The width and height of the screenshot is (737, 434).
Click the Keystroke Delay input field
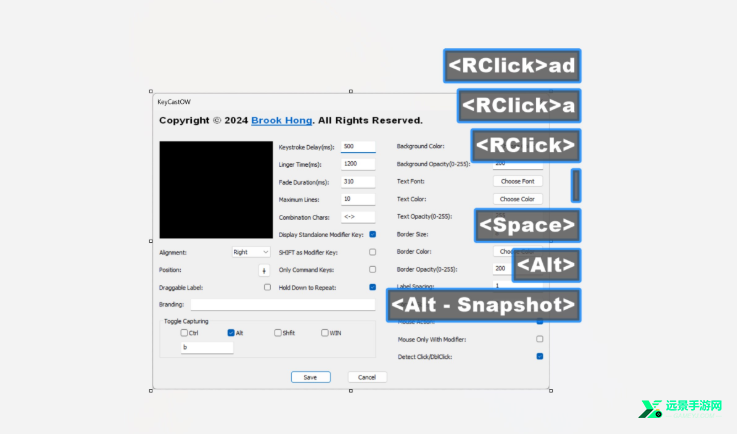[358, 147]
